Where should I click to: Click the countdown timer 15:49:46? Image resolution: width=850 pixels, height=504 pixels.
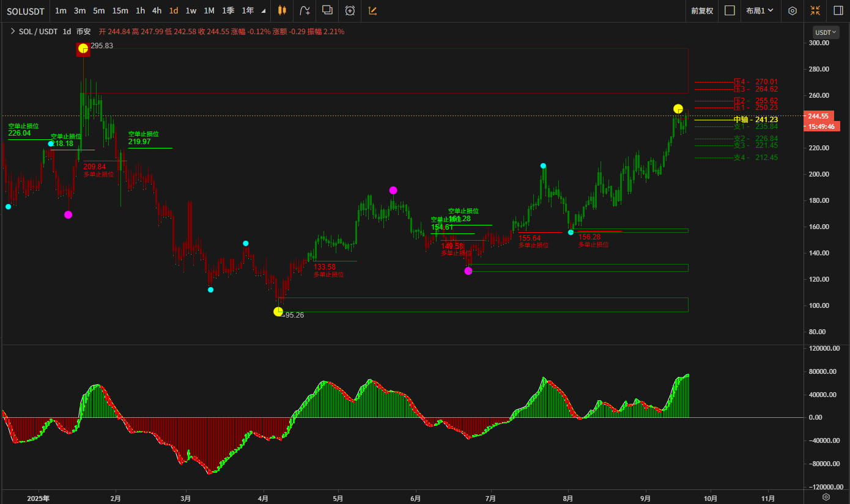822,126
